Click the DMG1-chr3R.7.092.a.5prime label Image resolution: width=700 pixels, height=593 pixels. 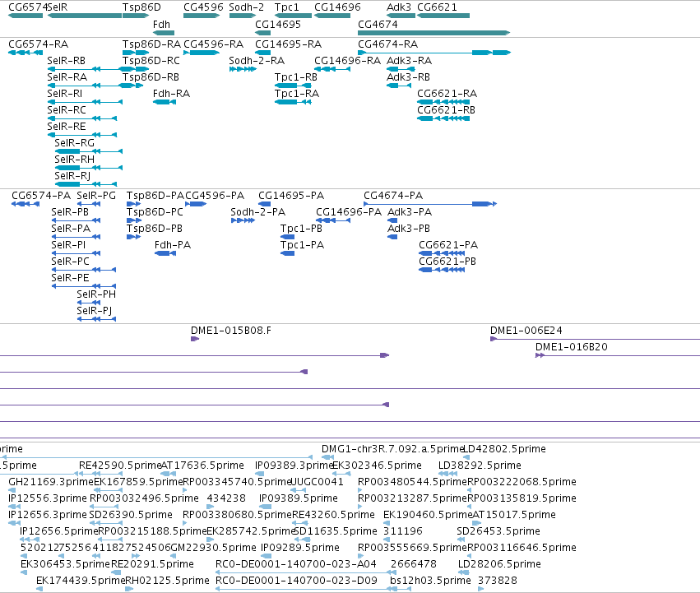[392, 449]
